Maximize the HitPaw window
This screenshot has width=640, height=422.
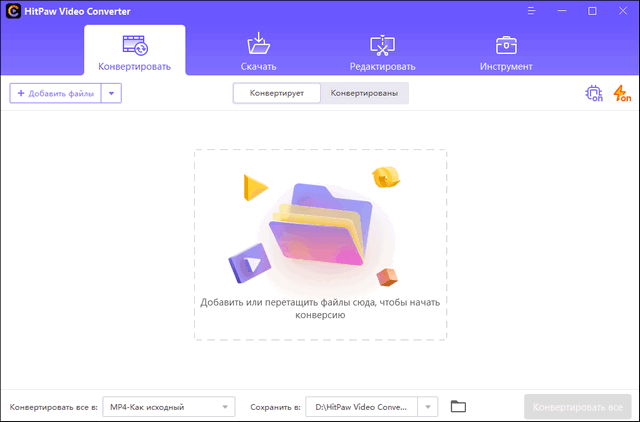point(592,11)
